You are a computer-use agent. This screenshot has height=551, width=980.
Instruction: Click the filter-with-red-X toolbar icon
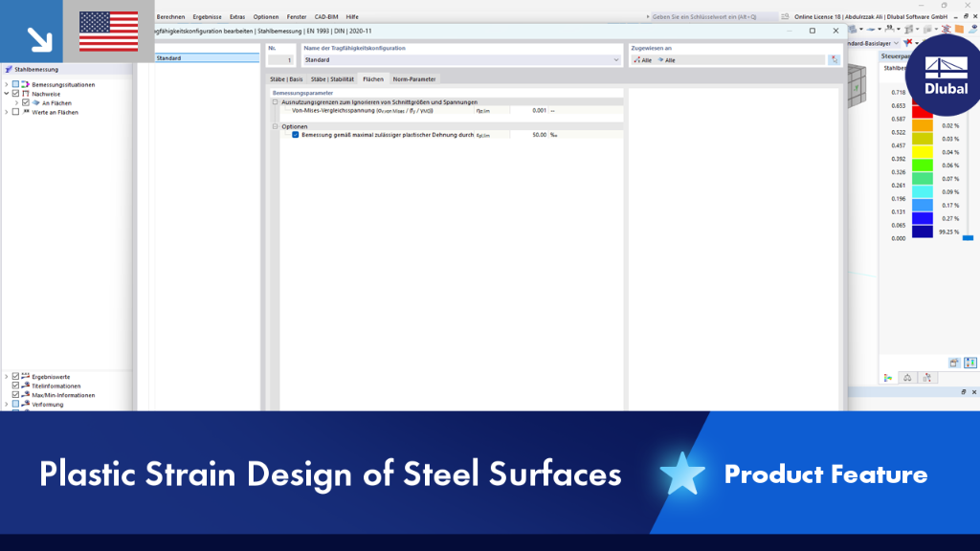click(909, 43)
